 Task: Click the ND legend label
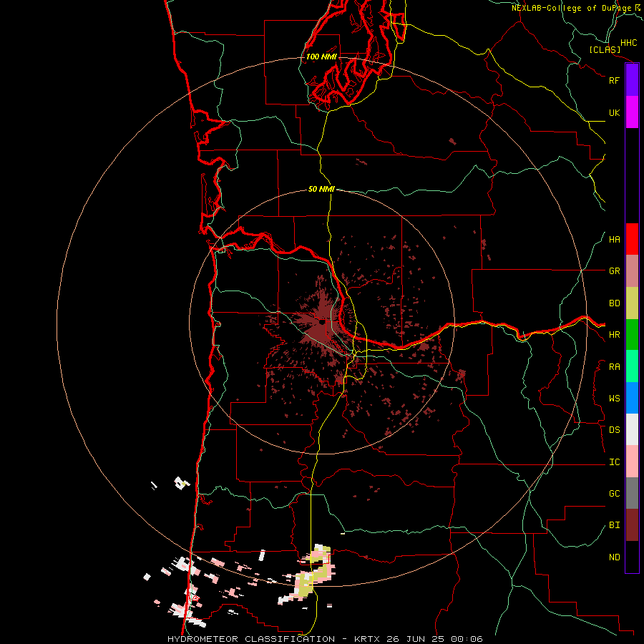click(x=614, y=557)
